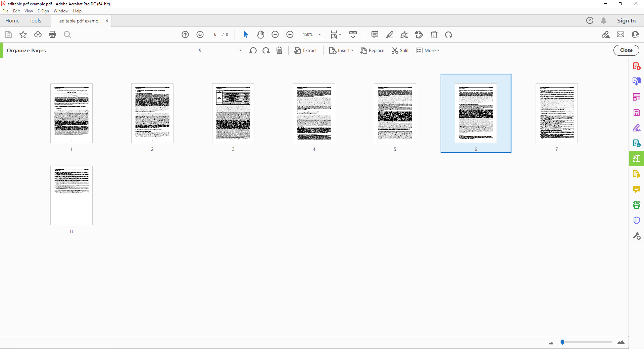
Task: Open Fill & Sign sidebar tool
Action: 637,128
